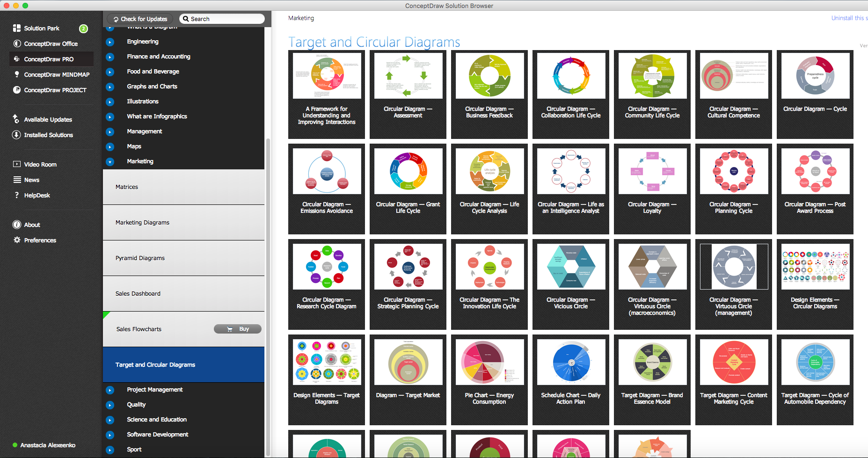Open Solution Park icon in sidebar
The image size is (868, 458).
17,28
